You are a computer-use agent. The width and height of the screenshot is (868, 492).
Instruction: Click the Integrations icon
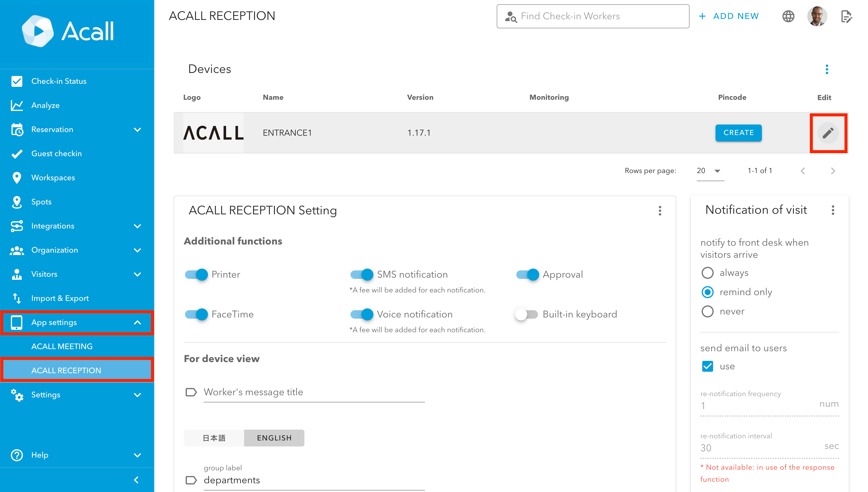(x=17, y=226)
